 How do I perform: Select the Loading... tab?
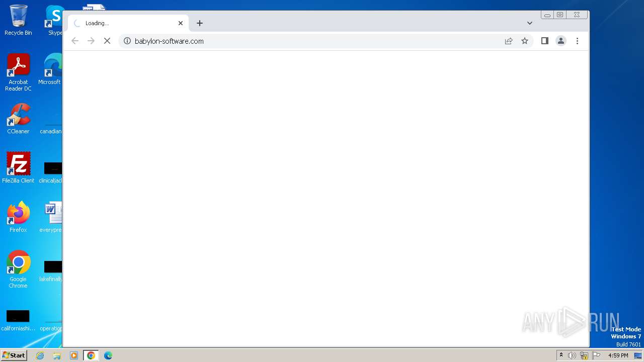tap(128, 23)
